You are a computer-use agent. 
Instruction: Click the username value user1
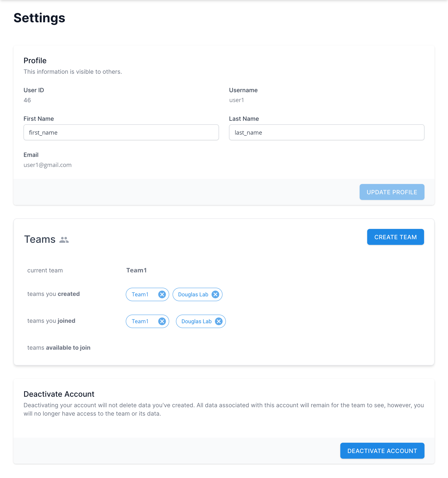(x=237, y=100)
